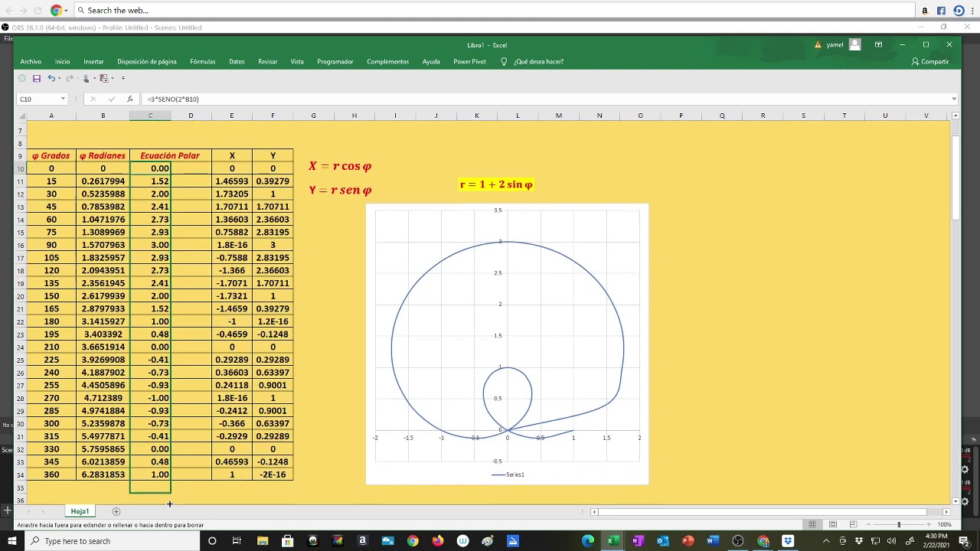Click the Series1 legend entry in chart

(508, 474)
